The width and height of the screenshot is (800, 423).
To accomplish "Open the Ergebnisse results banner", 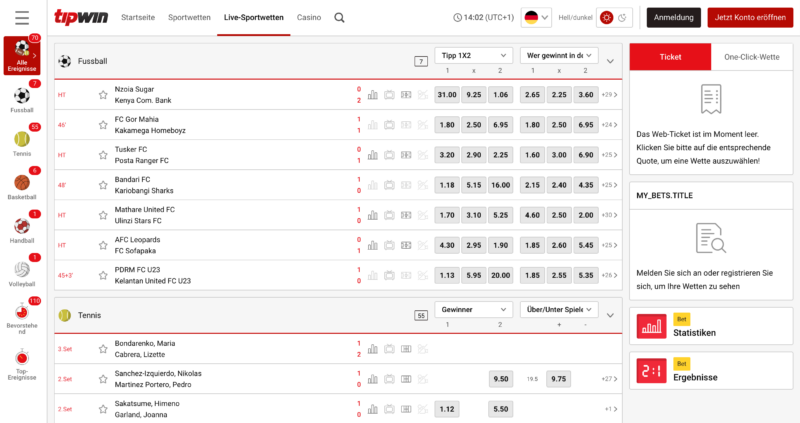I will point(711,370).
